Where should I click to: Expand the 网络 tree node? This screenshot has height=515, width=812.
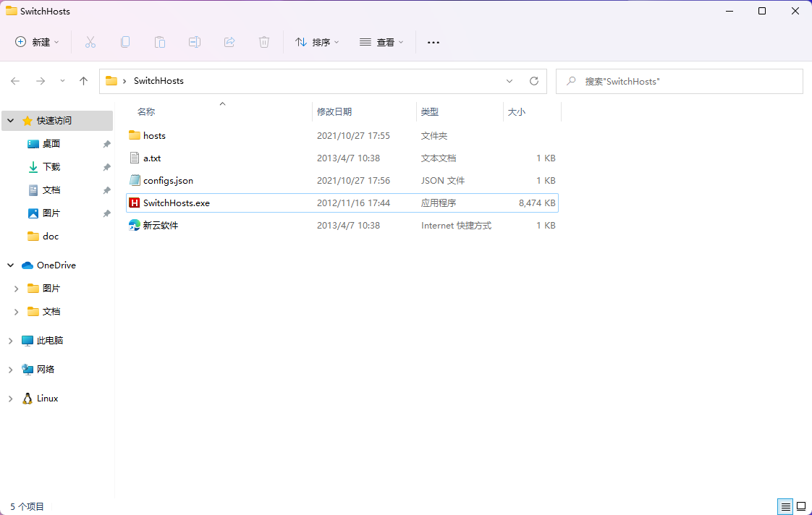(10, 370)
